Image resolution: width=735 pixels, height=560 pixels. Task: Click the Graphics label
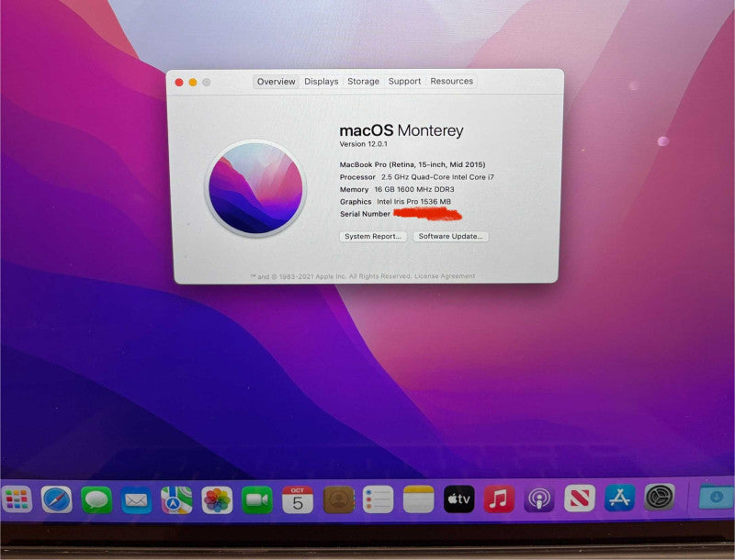356,201
